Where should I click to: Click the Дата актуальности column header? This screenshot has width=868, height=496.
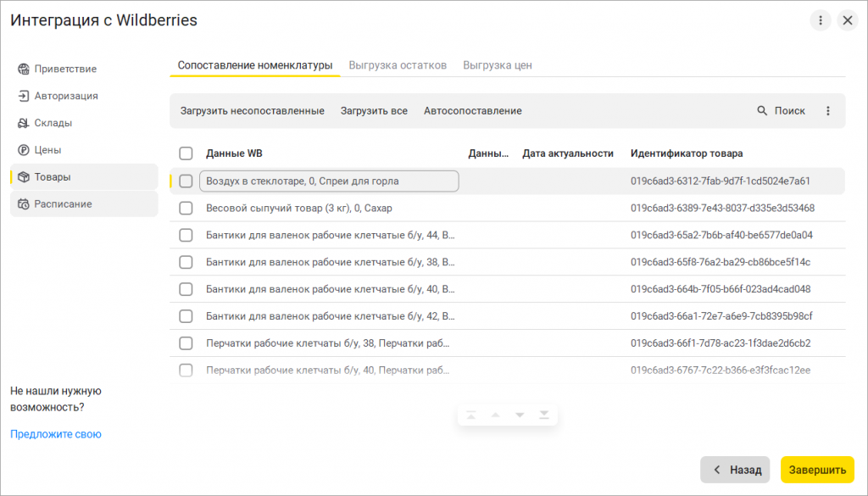coord(568,153)
